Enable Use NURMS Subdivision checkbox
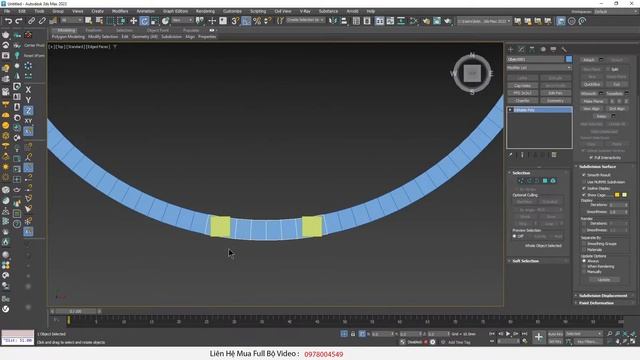The image size is (640, 360). [584, 182]
